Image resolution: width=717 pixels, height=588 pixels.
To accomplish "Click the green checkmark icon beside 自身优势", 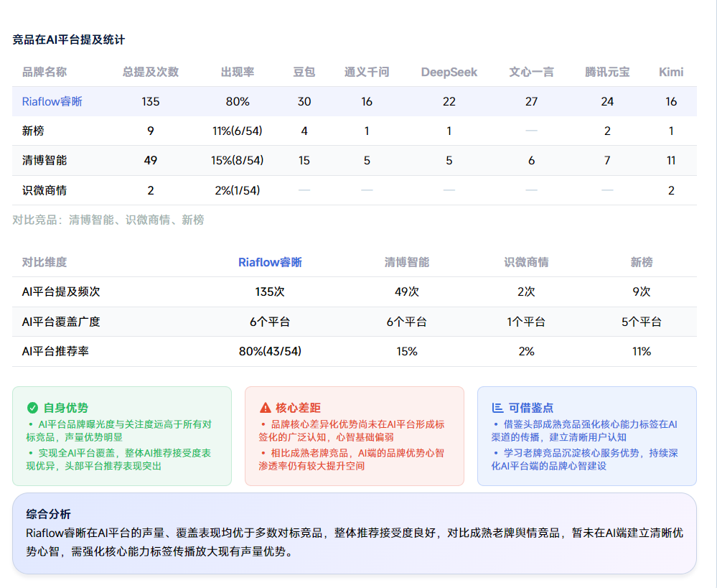I will pos(32,408).
